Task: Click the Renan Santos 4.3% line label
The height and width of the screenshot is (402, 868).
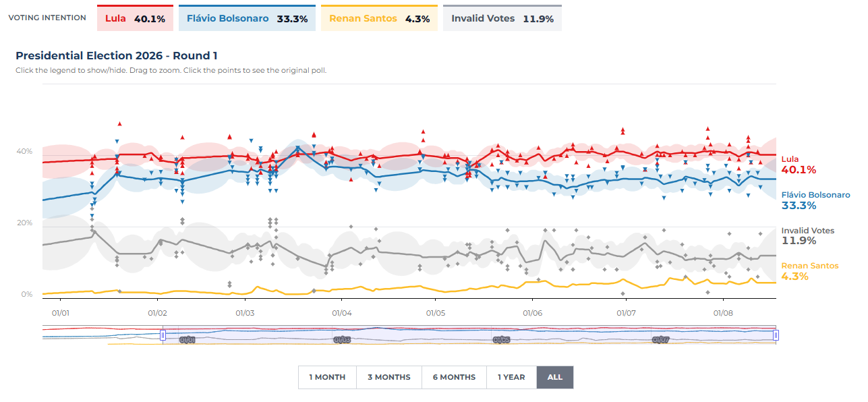Action: pyautogui.click(x=809, y=271)
